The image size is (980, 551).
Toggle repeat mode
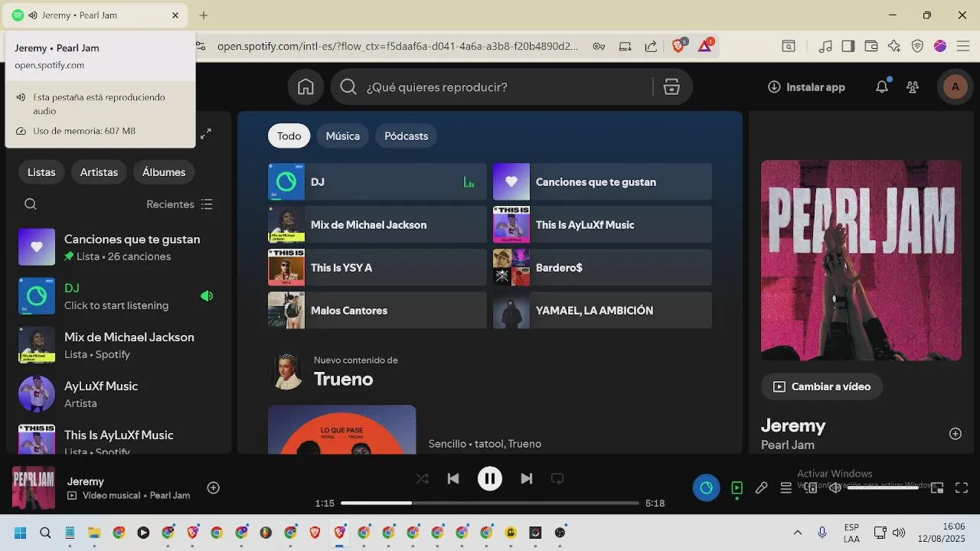pyautogui.click(x=557, y=479)
